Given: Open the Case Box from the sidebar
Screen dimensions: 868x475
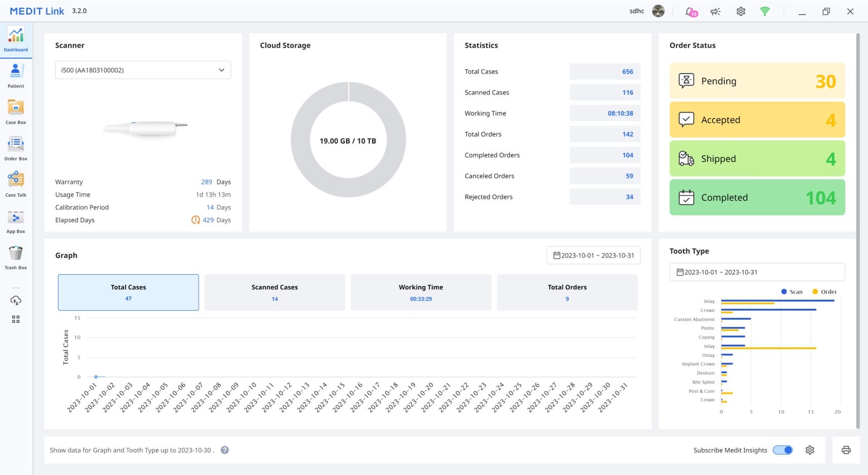Looking at the screenshot, I should point(15,112).
